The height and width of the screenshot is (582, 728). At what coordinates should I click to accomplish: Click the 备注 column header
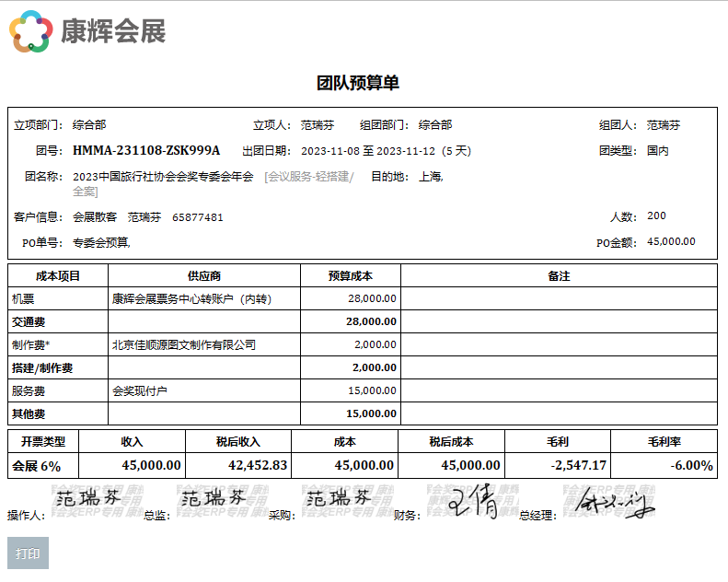(559, 275)
